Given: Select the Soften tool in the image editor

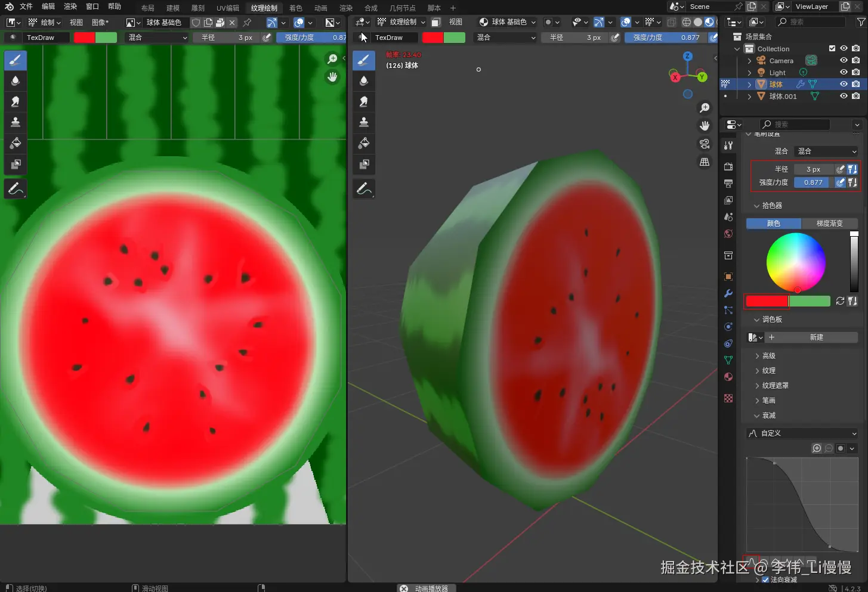Looking at the screenshot, I should tap(16, 80).
